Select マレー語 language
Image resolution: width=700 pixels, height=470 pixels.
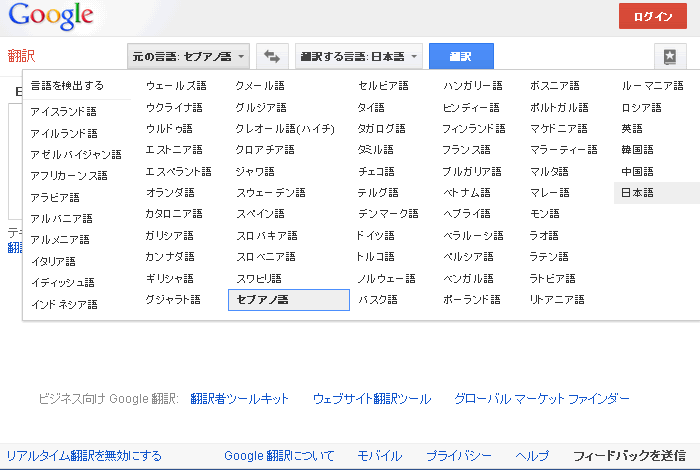550,192
